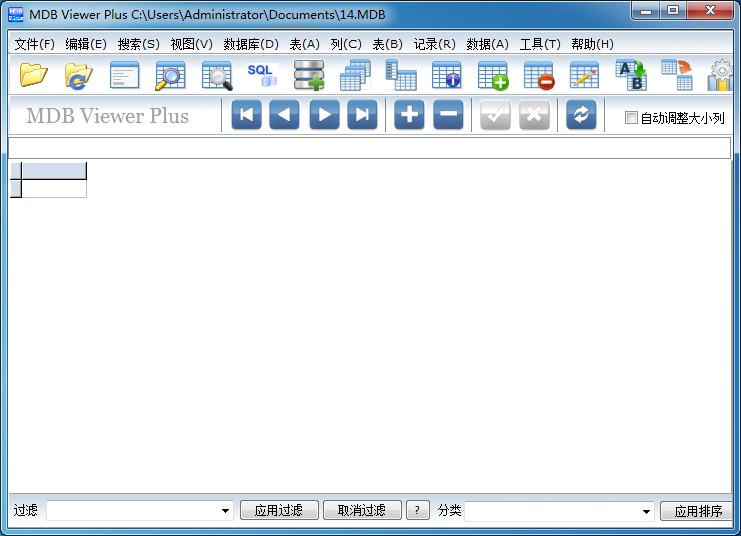Jump to the first record
Screen dimensions: 741x536
(x=246, y=115)
